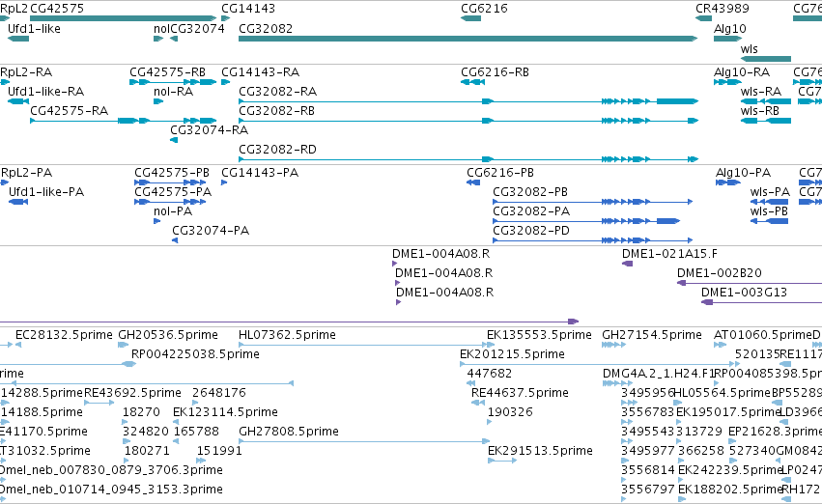Select the DME1-002B20 clone label
822x504 pixels.
[720, 273]
